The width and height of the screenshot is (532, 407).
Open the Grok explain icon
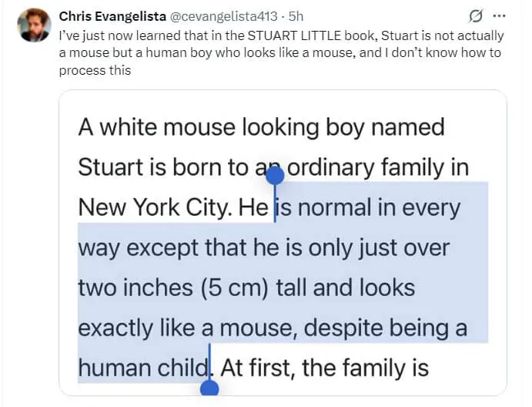coord(477,16)
